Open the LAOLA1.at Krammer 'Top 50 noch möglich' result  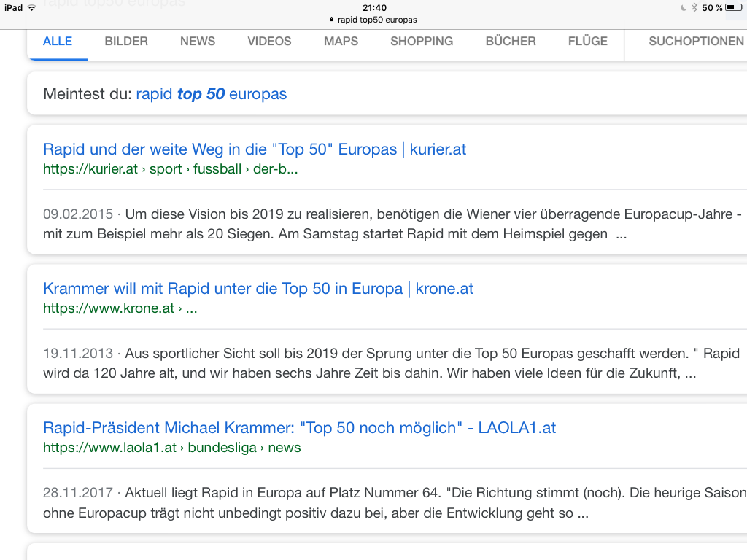pos(299,427)
